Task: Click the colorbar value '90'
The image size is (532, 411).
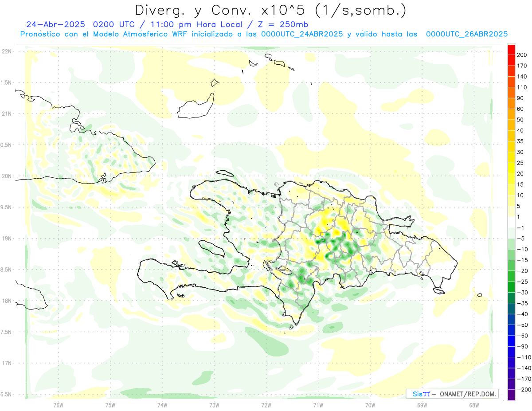Action: pos(520,98)
